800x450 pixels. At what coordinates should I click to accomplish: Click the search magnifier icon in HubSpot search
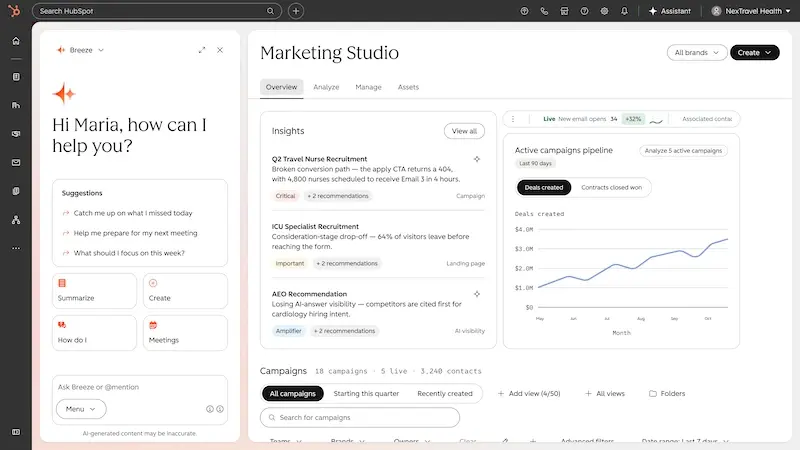270,11
